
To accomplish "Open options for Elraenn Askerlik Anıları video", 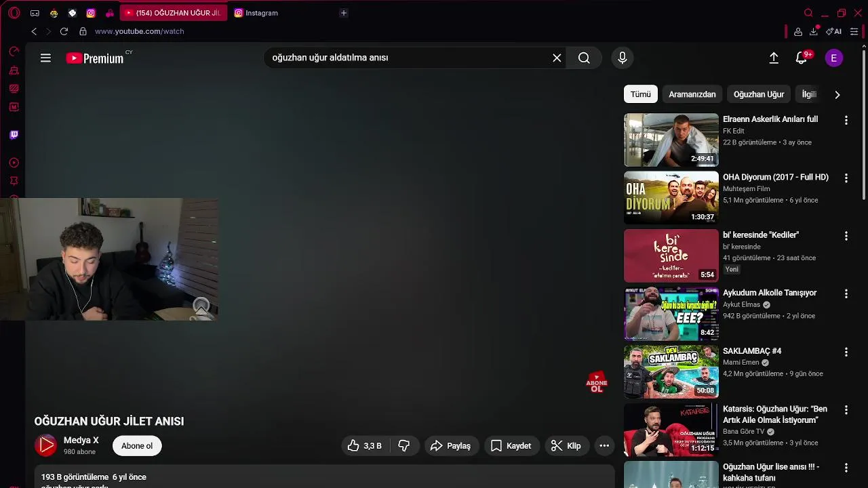I will (x=846, y=120).
